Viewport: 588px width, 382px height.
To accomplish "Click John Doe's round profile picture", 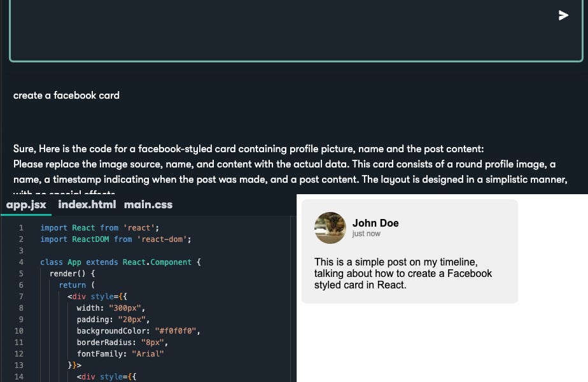I will point(330,228).
